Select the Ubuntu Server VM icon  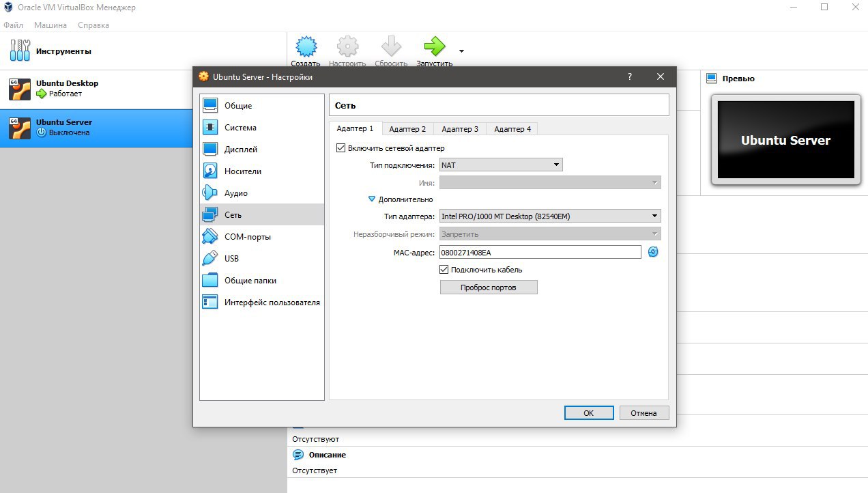click(x=20, y=128)
